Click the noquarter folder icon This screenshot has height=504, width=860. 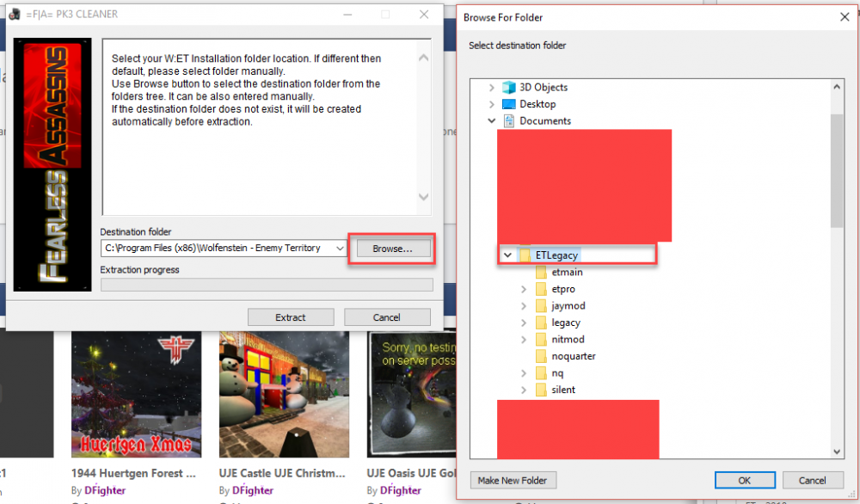tap(541, 356)
